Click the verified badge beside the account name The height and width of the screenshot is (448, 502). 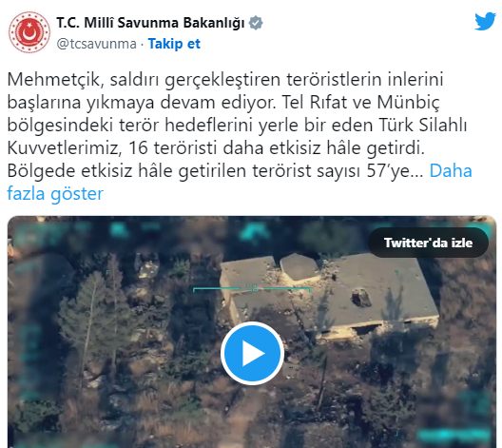[256, 23]
